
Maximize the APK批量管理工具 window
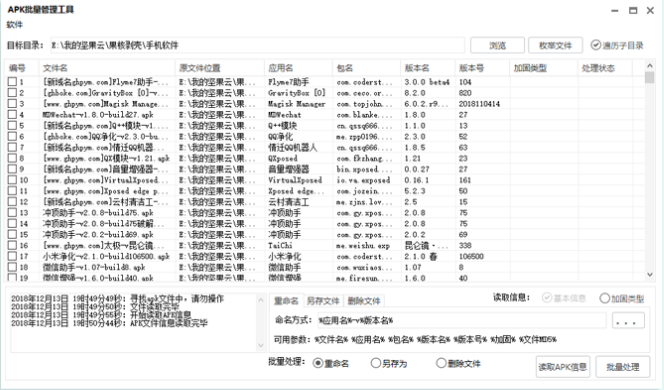coord(633,11)
